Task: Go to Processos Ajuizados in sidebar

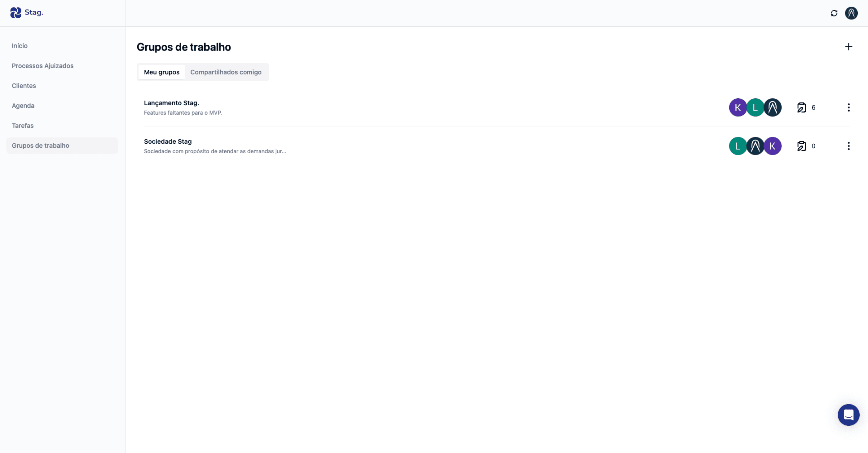Action: (x=42, y=66)
